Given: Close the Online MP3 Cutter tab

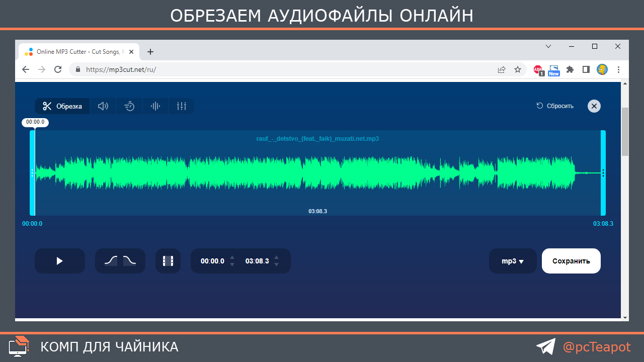Looking at the screenshot, I should point(131,52).
